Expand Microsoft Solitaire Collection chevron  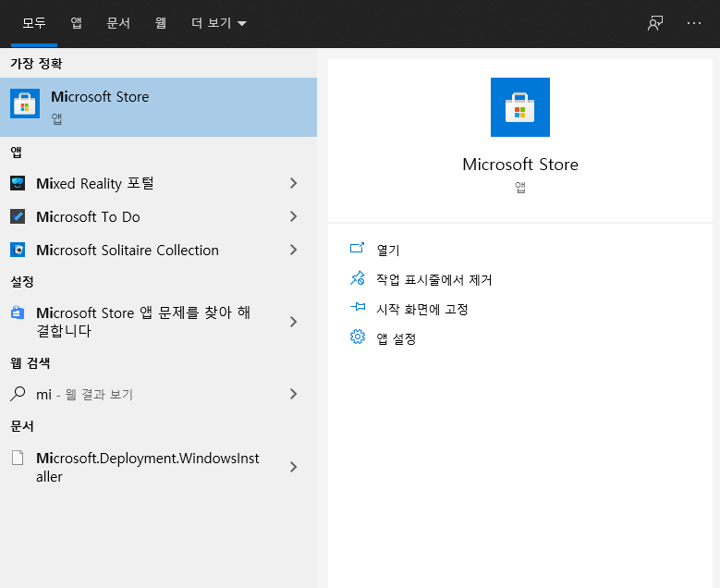point(293,250)
